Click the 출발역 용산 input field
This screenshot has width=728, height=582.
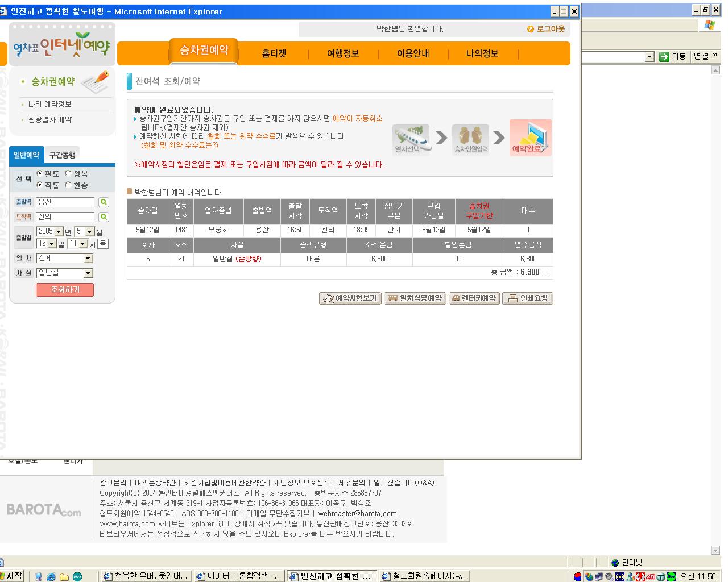click(x=65, y=202)
